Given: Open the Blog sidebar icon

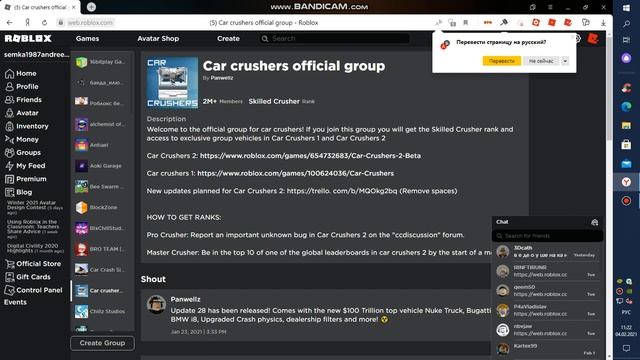Looking at the screenshot, I should tap(9, 192).
